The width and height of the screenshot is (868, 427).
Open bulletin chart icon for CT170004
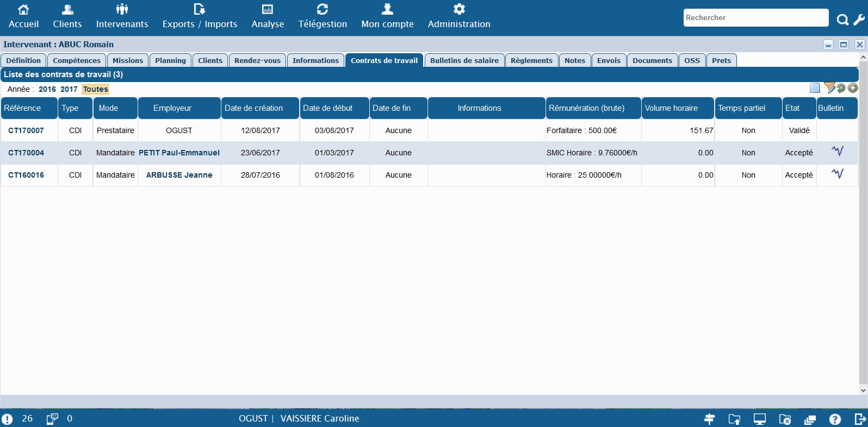click(x=838, y=152)
